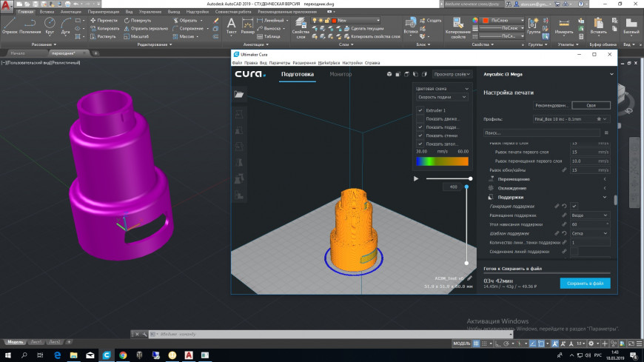The image size is (644, 362).
Task: Click the Свойства слоя (Layer Properties) icon
Action: (x=301, y=24)
